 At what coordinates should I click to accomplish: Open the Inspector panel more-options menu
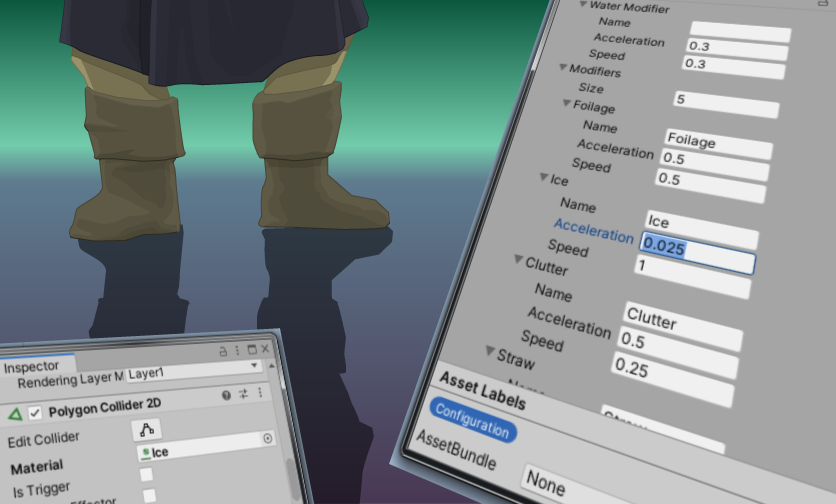(x=237, y=351)
